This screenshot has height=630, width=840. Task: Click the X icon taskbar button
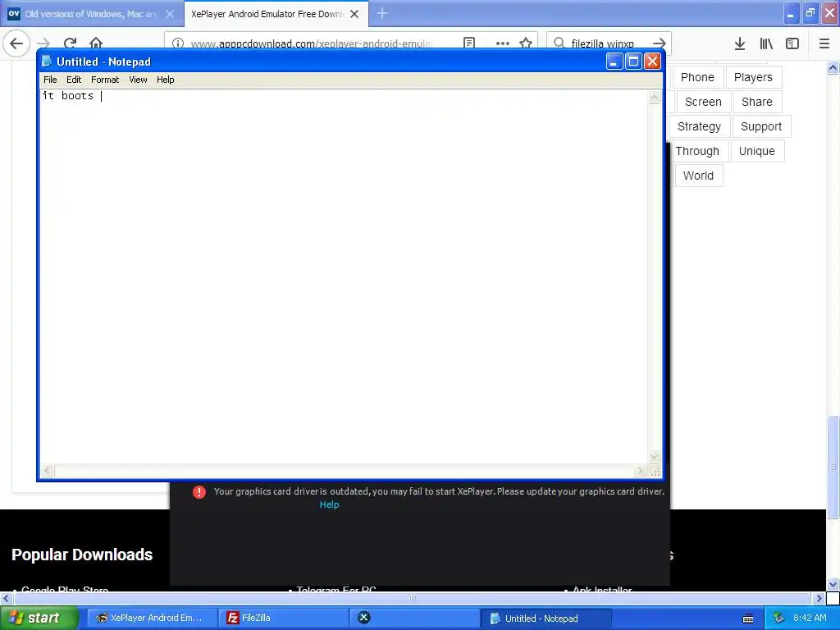click(x=415, y=618)
